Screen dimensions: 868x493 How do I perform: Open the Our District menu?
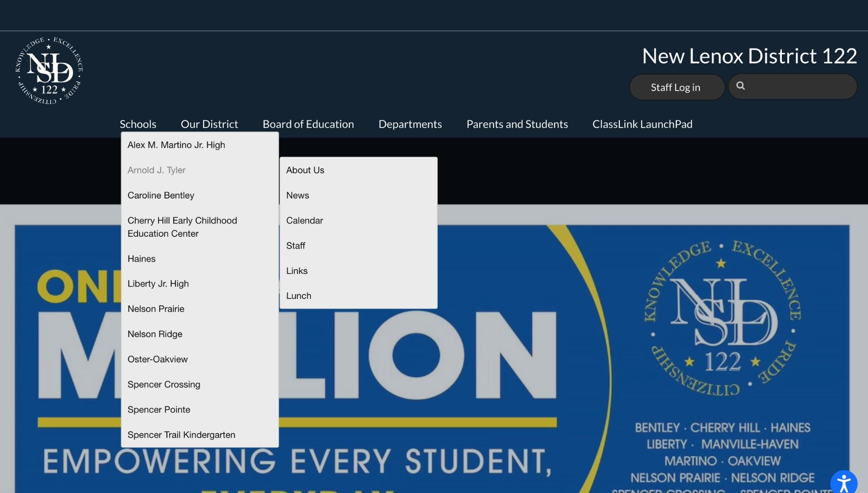coord(209,124)
